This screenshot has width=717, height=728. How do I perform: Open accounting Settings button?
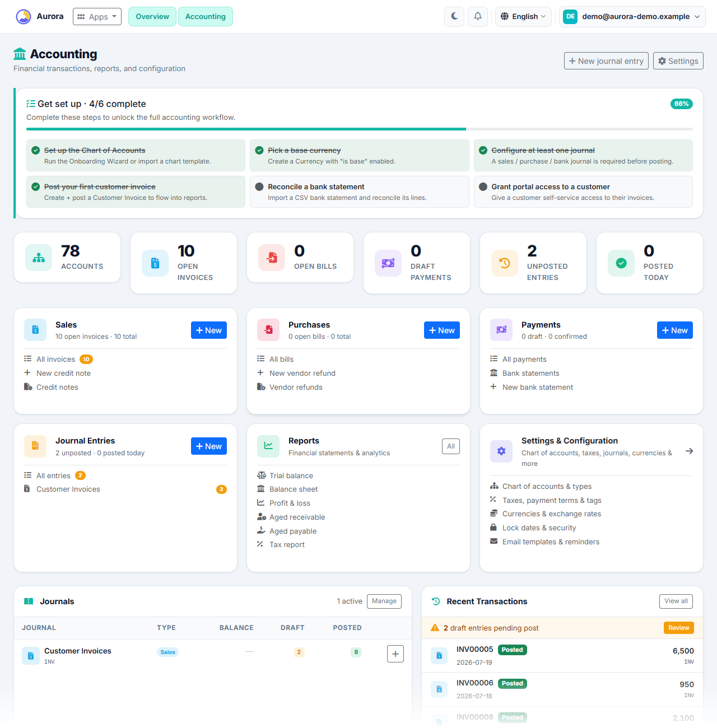point(678,61)
